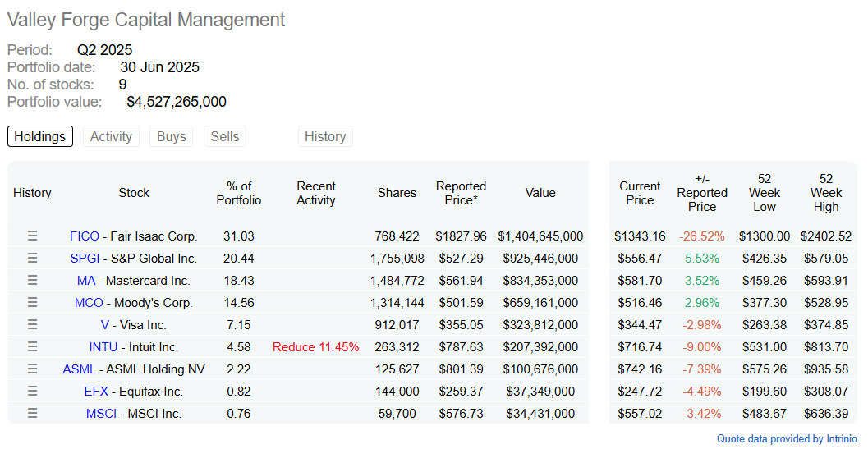Screen dimensions: 868x449
Task: Open the History tab
Action: (x=325, y=136)
